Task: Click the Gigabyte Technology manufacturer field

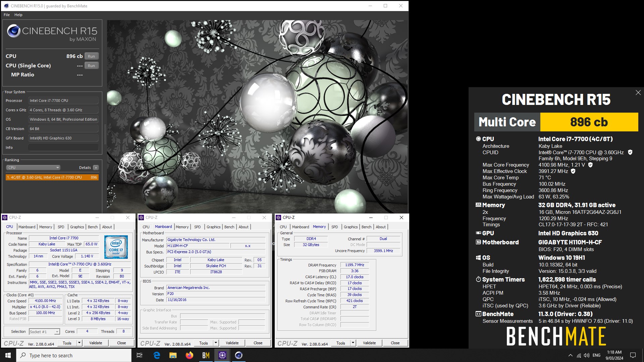Action: pos(216,240)
